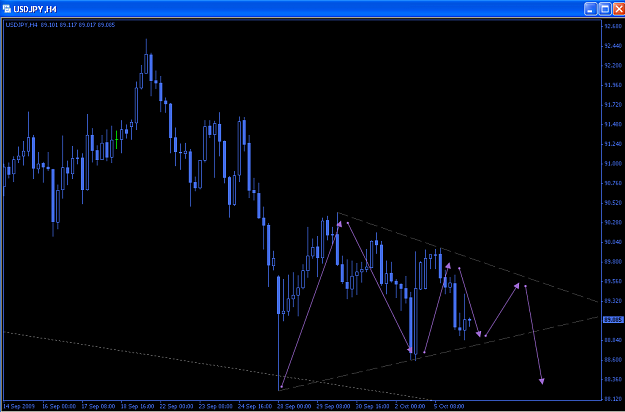Click the 23 Sep 08:00 time axis label
The width and height of the screenshot is (625, 412).
tap(217, 406)
